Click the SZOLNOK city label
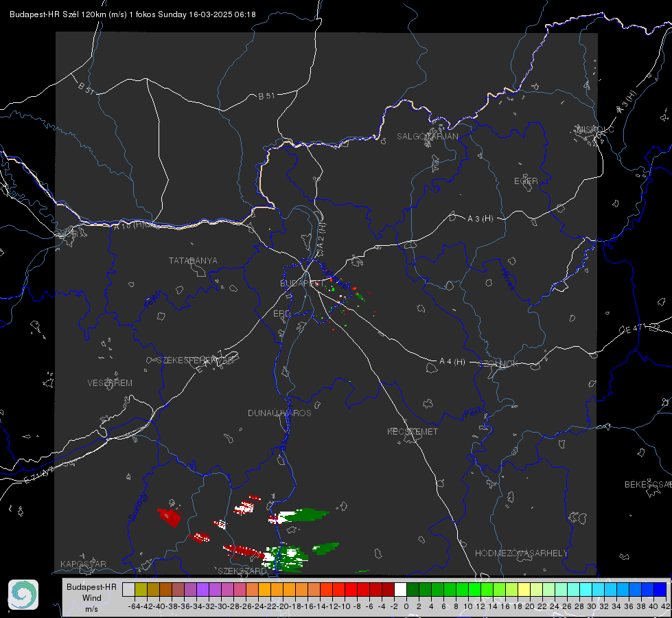Screen dimensions: 672x618 [499, 364]
